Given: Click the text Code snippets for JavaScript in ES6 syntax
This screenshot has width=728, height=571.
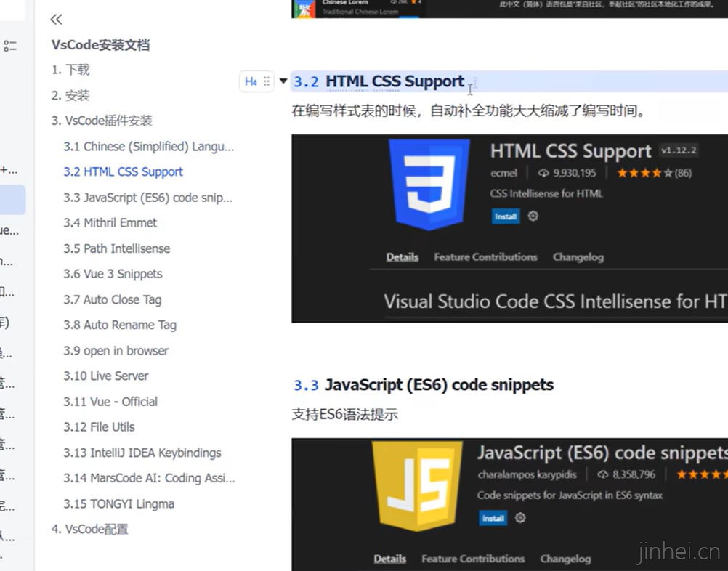Looking at the screenshot, I should click(x=570, y=495).
